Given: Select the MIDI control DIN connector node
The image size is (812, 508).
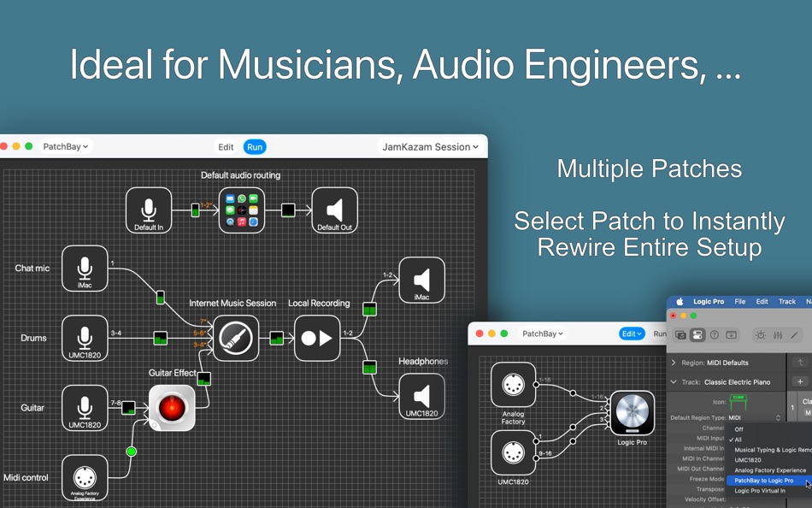Looking at the screenshot, I should click(85, 476).
